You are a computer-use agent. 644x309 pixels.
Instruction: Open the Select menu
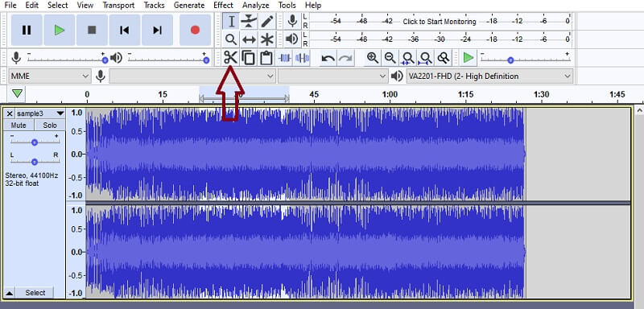pyautogui.click(x=57, y=6)
